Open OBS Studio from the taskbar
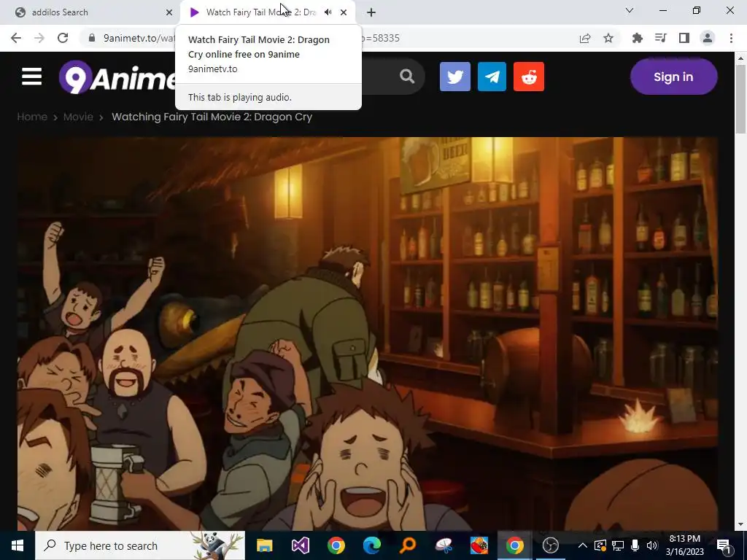 (x=550, y=545)
